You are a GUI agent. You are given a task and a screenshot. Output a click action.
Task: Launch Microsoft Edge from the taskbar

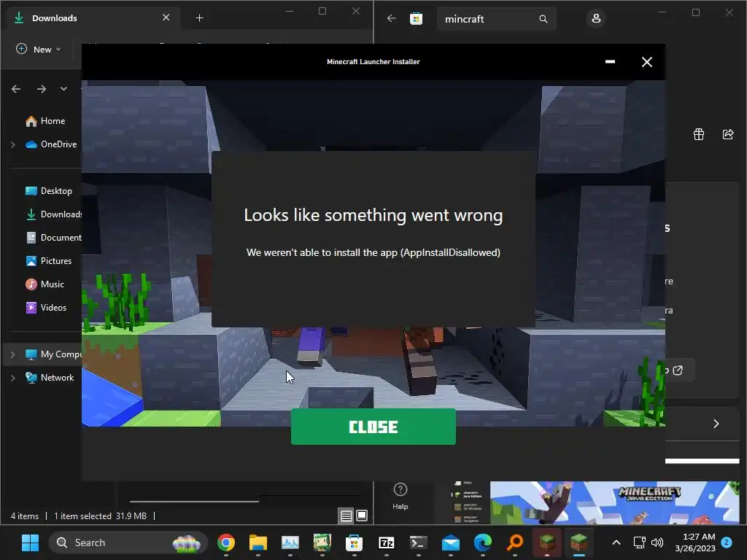pos(483,542)
